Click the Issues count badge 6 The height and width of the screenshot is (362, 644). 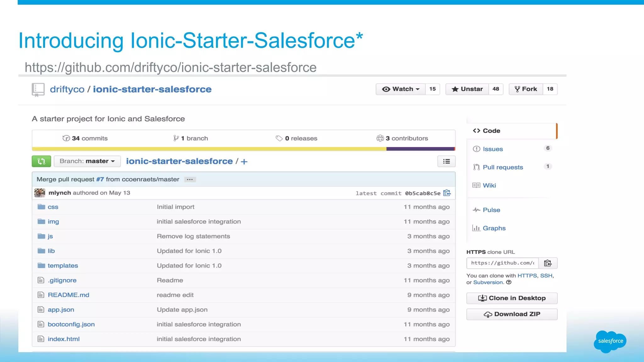tap(548, 148)
